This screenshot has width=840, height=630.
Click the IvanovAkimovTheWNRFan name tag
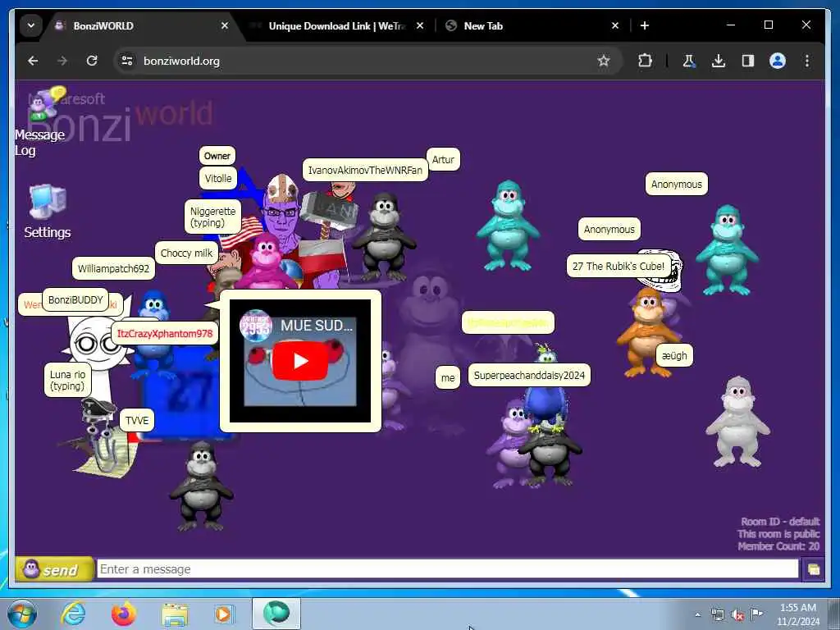pyautogui.click(x=365, y=171)
